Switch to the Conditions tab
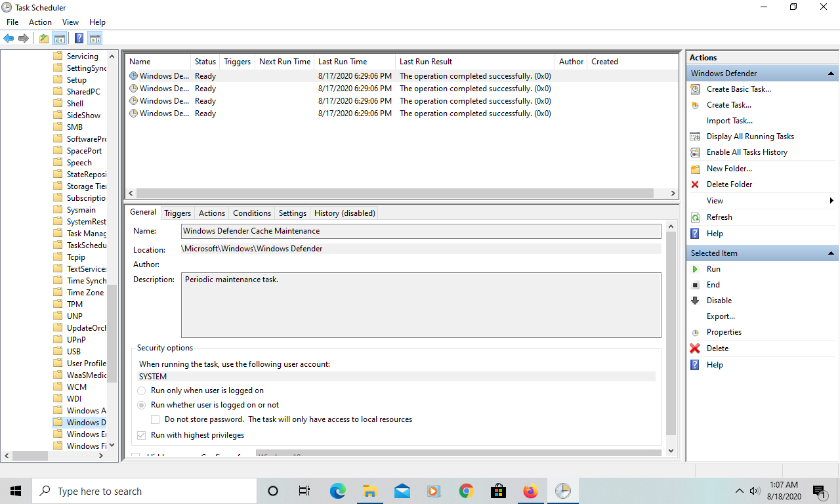 pos(252,213)
